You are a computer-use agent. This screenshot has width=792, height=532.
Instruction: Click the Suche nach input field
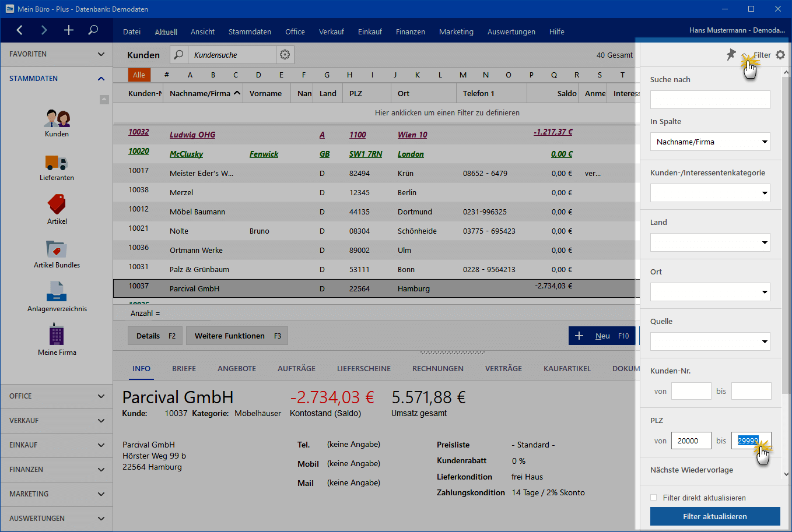(x=710, y=100)
